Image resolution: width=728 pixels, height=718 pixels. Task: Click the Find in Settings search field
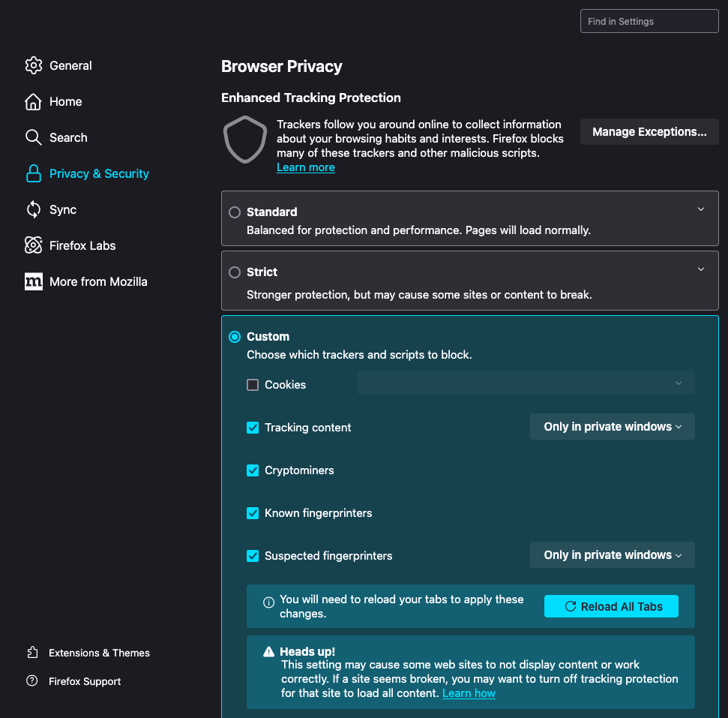[649, 21]
